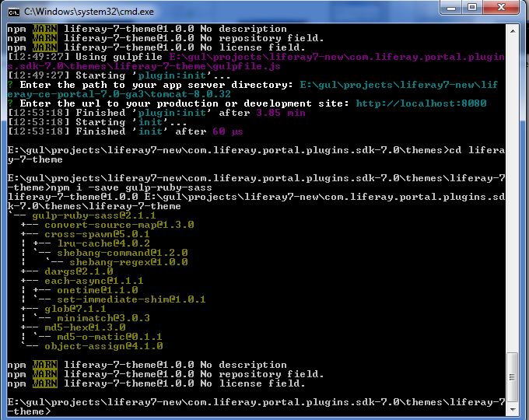Click 'npm i -save gulp-ruby-sass' command text

coord(131,187)
